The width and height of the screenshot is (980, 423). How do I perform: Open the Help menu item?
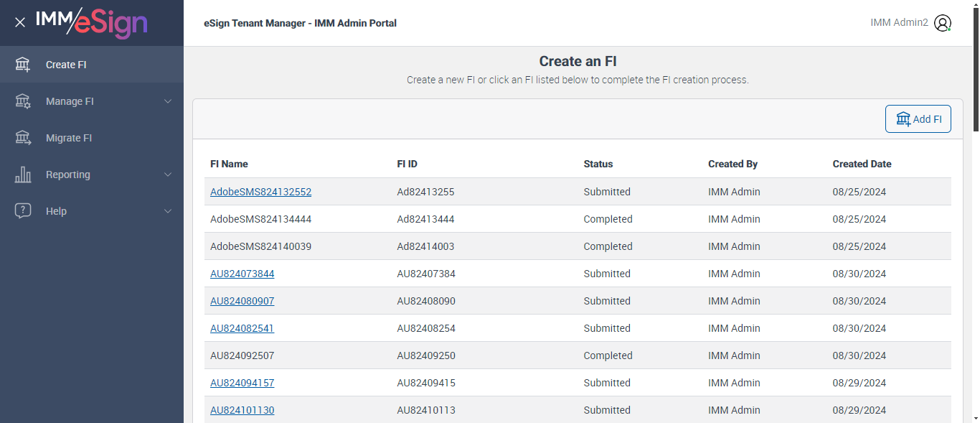[92, 211]
